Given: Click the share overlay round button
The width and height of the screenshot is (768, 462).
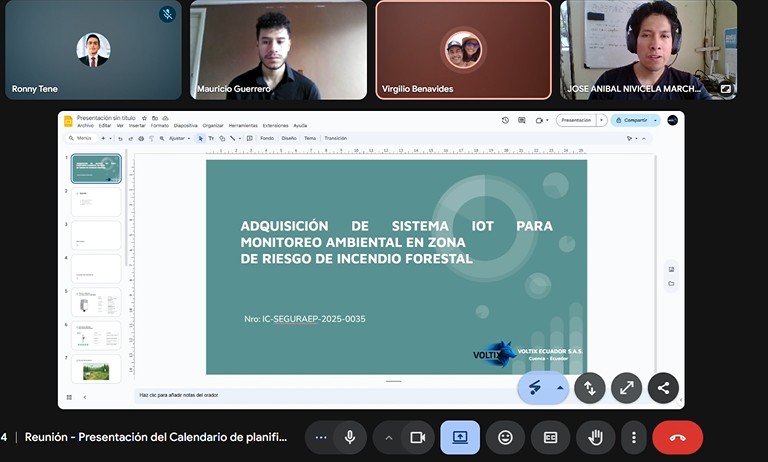Looking at the screenshot, I should (x=663, y=388).
